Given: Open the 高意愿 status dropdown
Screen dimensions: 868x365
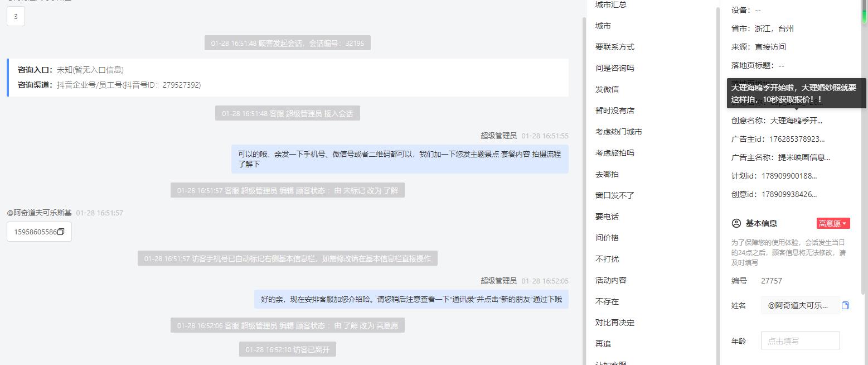Looking at the screenshot, I should tap(833, 223).
